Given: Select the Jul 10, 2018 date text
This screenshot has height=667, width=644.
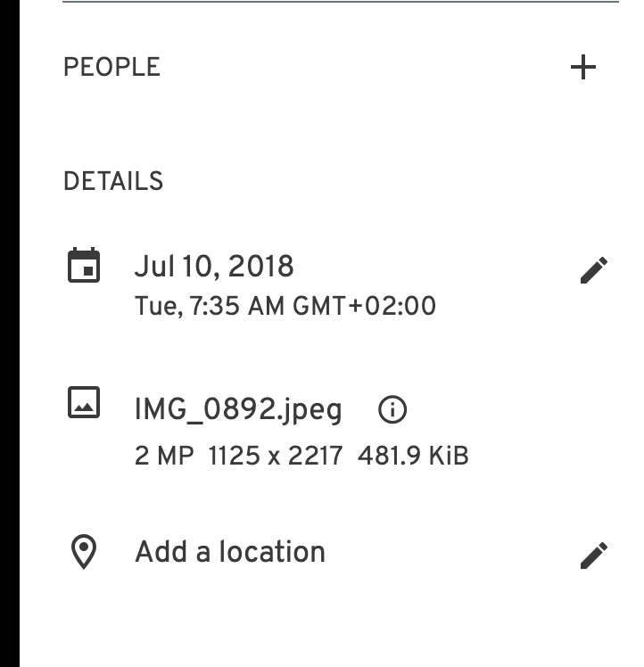Looking at the screenshot, I should pos(214,267).
